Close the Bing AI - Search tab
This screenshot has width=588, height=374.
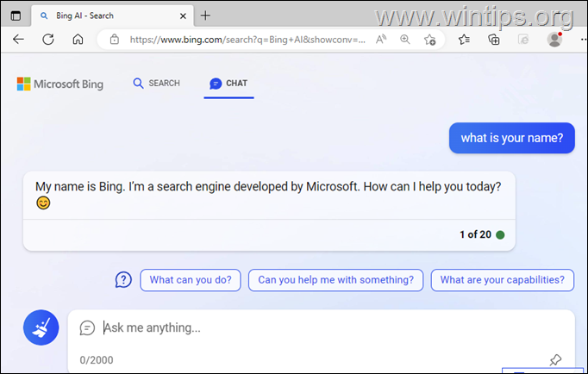tap(183, 16)
